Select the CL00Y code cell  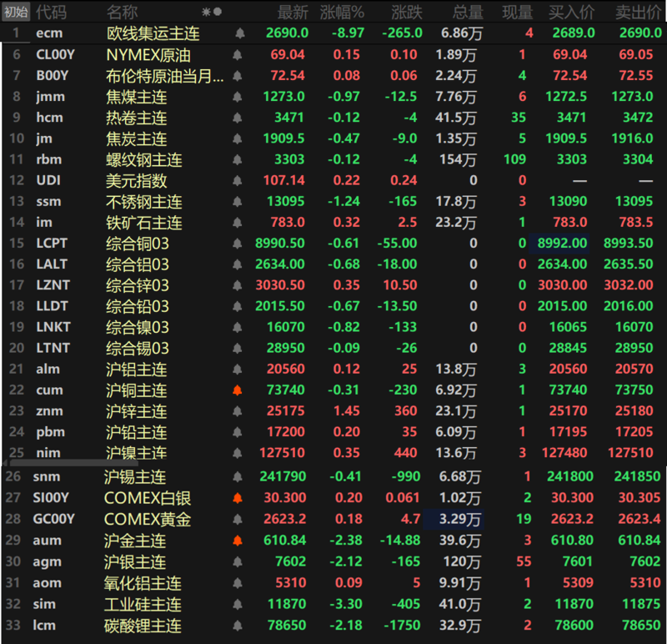tap(55, 54)
